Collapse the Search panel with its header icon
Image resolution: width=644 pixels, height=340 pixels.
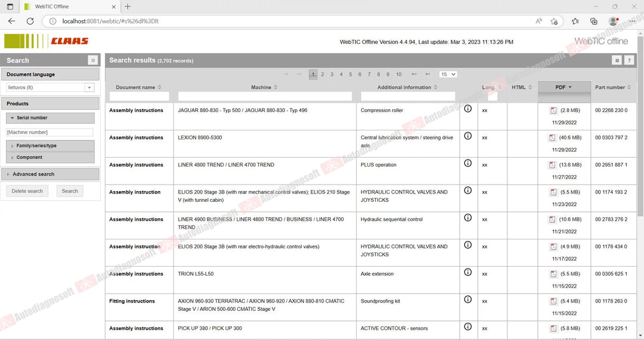coord(93,60)
